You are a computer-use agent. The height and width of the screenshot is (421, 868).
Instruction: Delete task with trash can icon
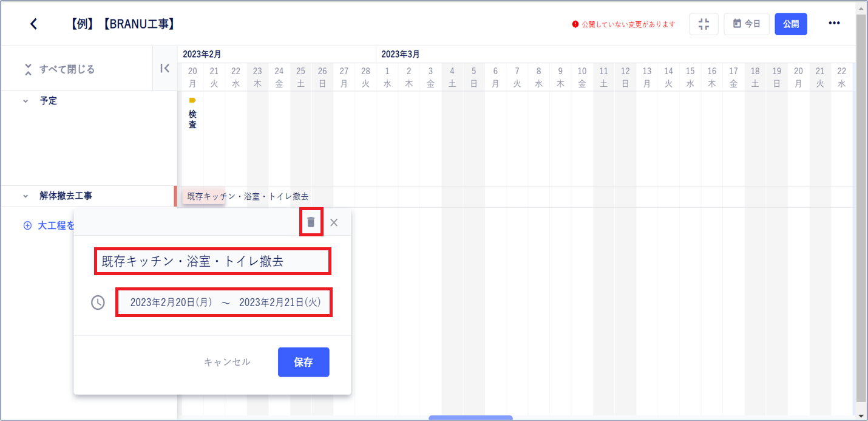[x=311, y=222]
